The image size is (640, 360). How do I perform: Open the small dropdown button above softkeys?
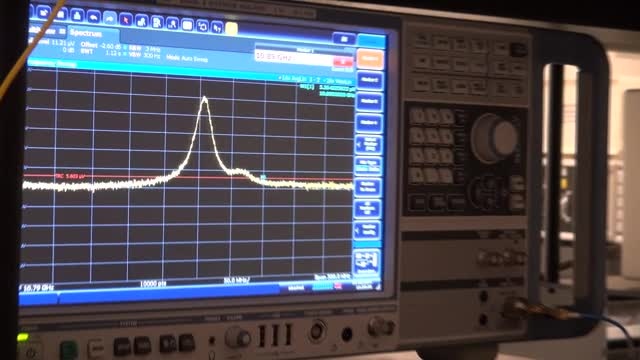344,39
